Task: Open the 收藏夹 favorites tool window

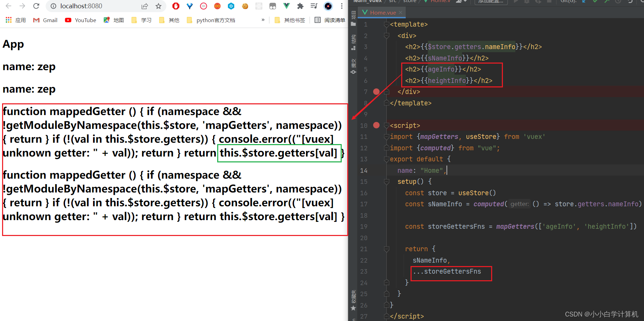Action: point(353,300)
